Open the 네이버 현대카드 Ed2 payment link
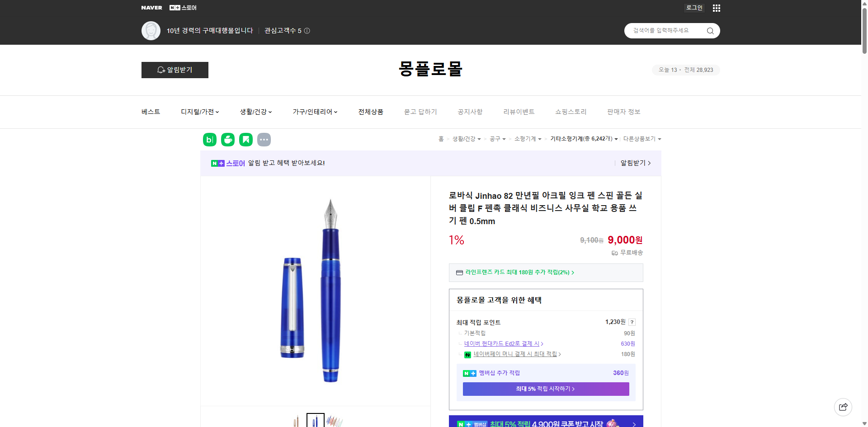 pos(502,343)
